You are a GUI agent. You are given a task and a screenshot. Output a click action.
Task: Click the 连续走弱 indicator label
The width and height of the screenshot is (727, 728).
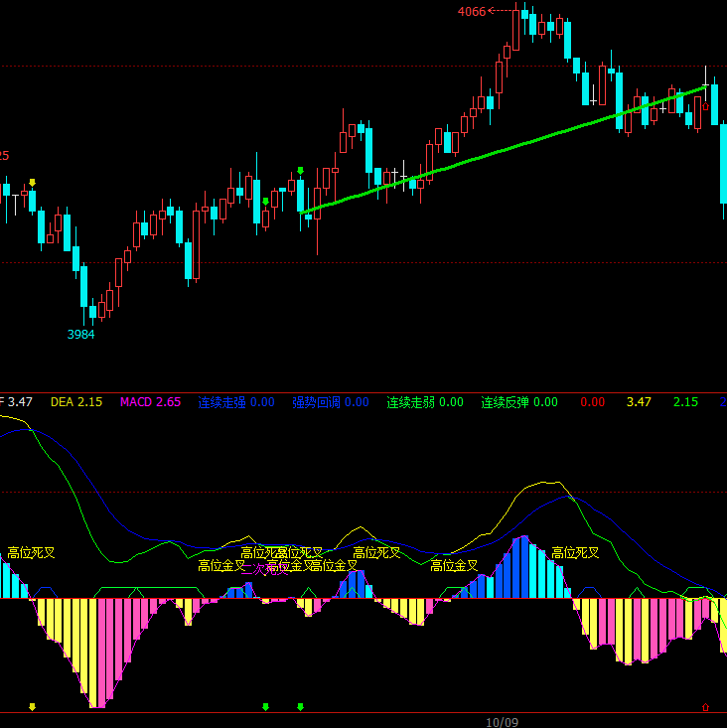425,402
